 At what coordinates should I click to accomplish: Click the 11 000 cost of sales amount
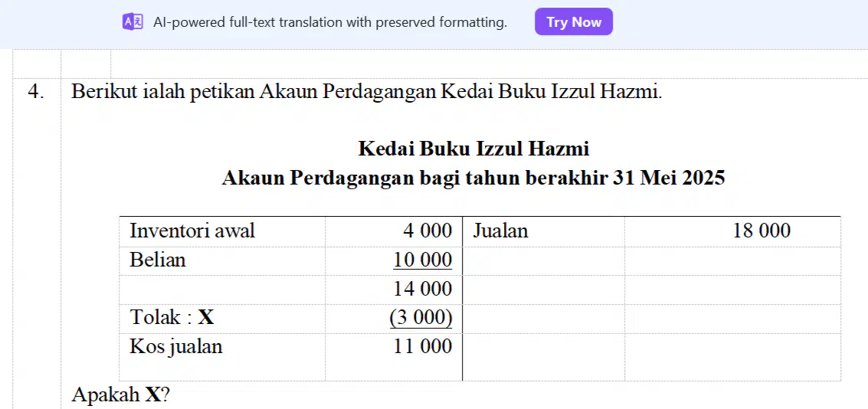[x=423, y=347]
